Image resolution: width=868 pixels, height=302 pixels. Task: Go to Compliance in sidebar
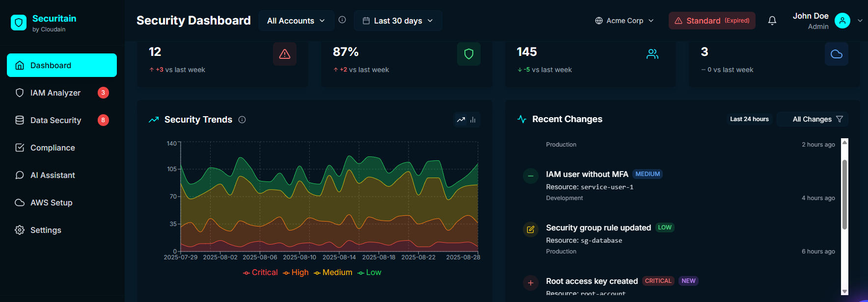(53, 148)
